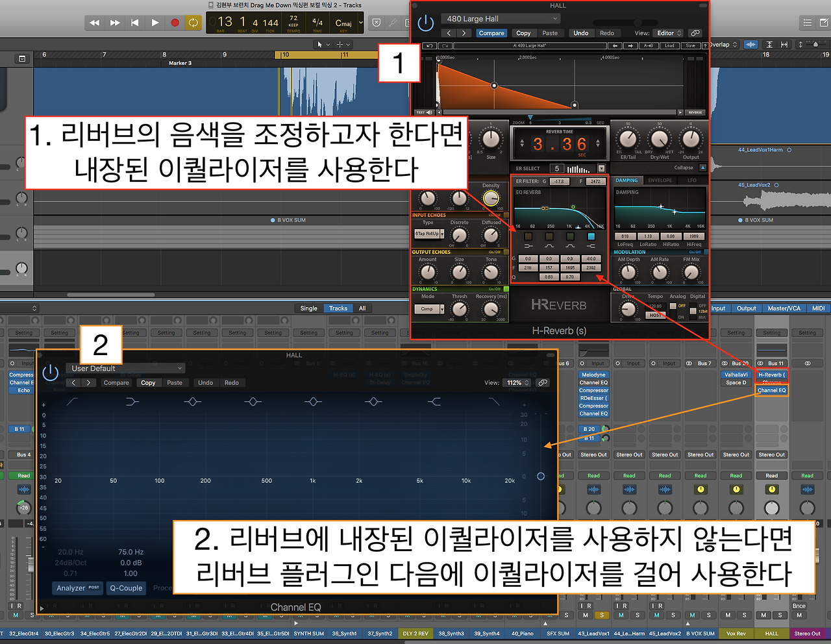Image resolution: width=831 pixels, height=644 pixels.
Task: Click the Waves Load button
Action: [669, 46]
